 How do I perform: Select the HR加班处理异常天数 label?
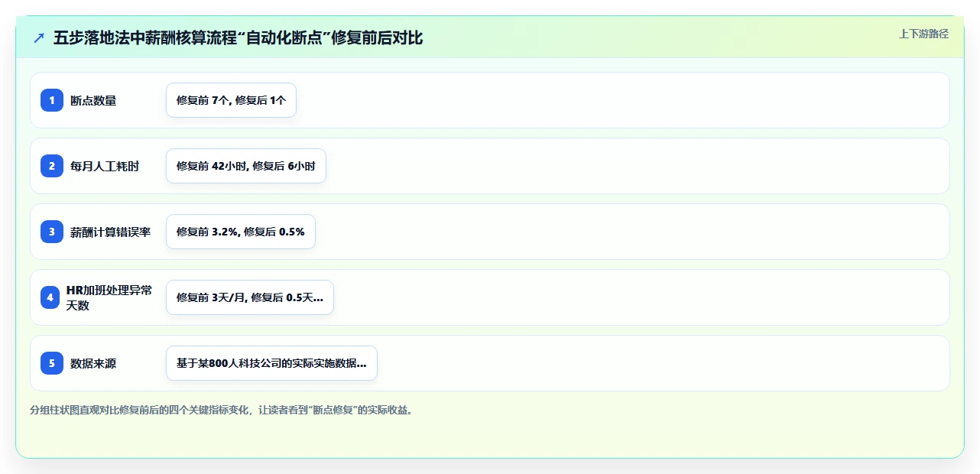[x=109, y=297]
